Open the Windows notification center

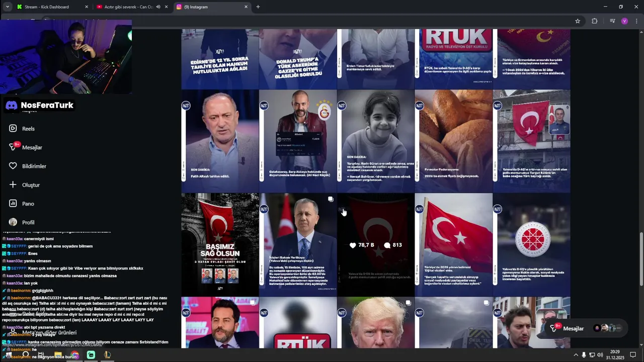pos(633,355)
